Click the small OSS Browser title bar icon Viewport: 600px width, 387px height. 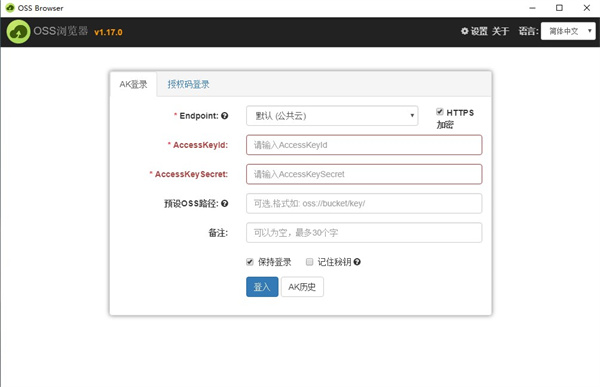click(10, 8)
